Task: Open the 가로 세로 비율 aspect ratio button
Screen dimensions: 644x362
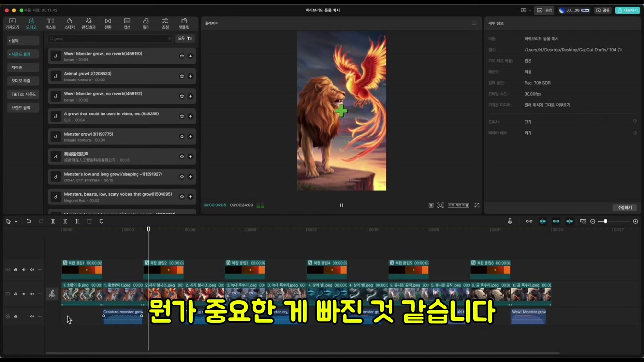Action: point(458,205)
